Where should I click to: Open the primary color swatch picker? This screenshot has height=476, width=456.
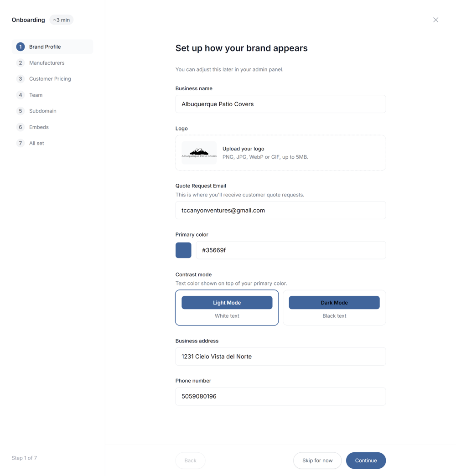click(183, 250)
